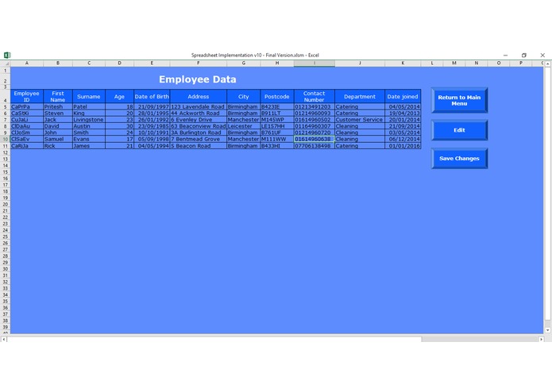Select column A header
This screenshot has width=552, height=392.
[27, 63]
